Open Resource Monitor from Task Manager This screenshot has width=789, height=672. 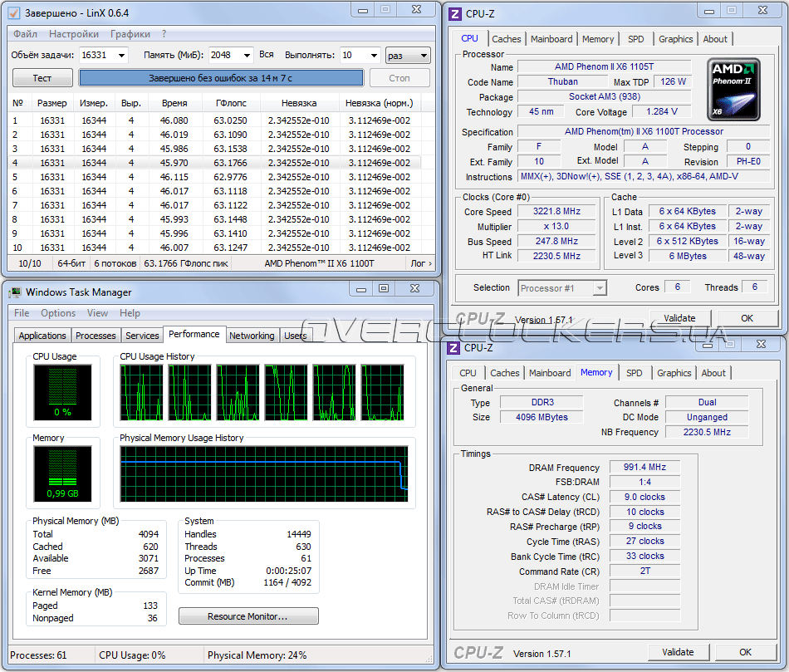click(248, 616)
